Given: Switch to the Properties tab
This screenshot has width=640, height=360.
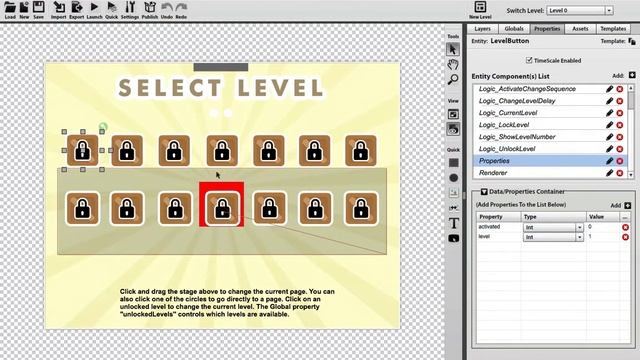Looking at the screenshot, I should [547, 29].
